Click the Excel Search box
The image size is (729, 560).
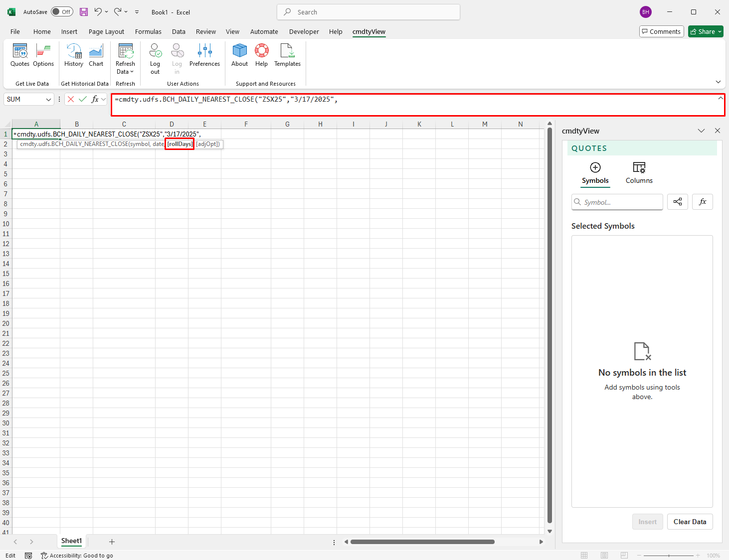[x=368, y=12]
